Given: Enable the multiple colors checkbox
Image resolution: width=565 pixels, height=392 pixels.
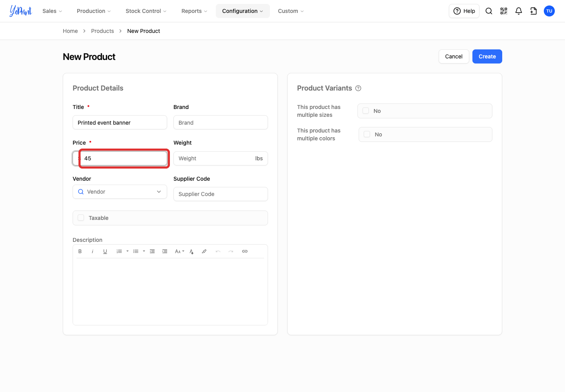Looking at the screenshot, I should 367,134.
